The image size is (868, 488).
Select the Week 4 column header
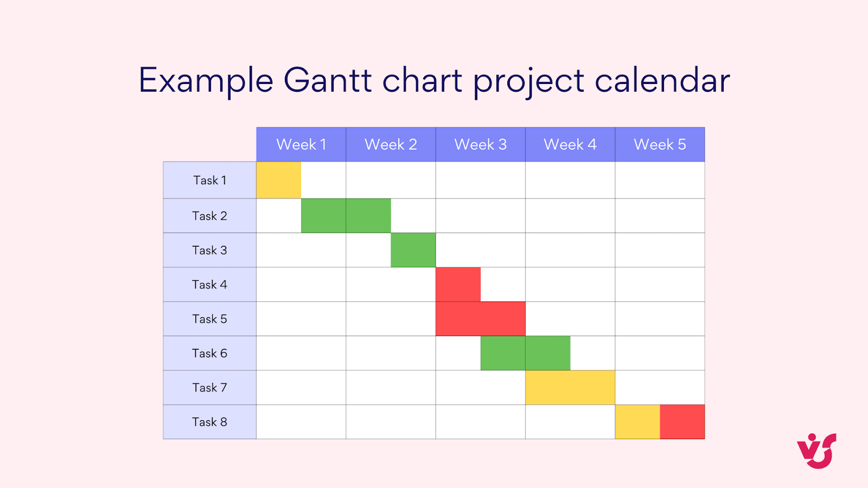570,145
